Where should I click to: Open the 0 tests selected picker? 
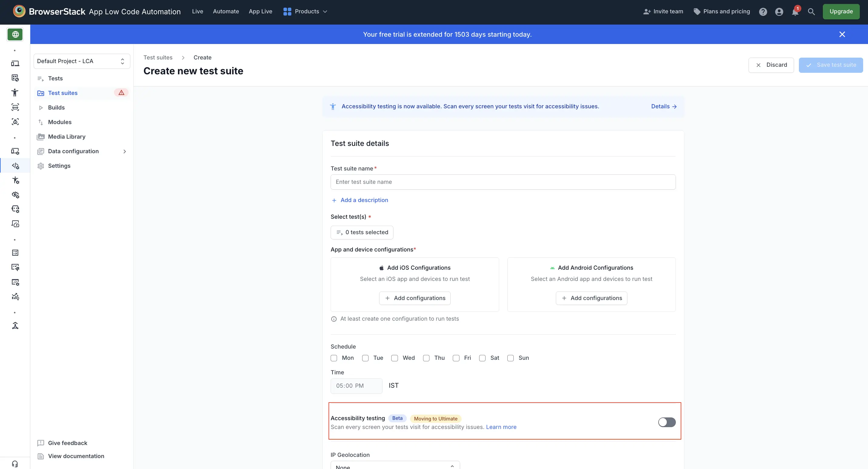point(362,232)
